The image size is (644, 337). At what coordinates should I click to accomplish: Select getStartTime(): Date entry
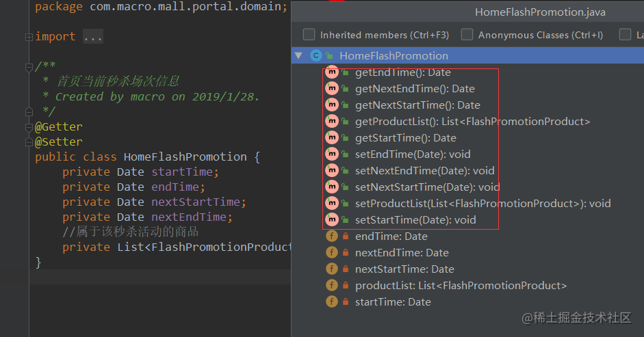pyautogui.click(x=406, y=138)
